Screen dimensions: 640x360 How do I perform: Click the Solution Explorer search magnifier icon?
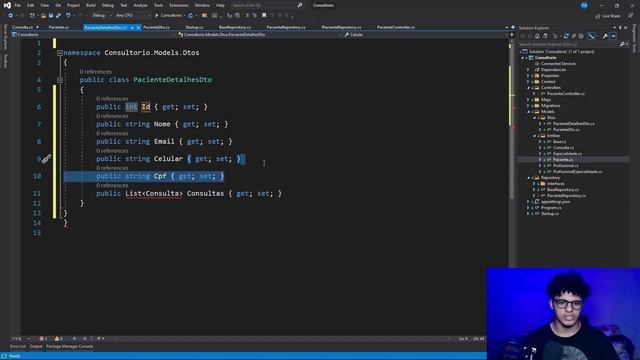point(622,44)
